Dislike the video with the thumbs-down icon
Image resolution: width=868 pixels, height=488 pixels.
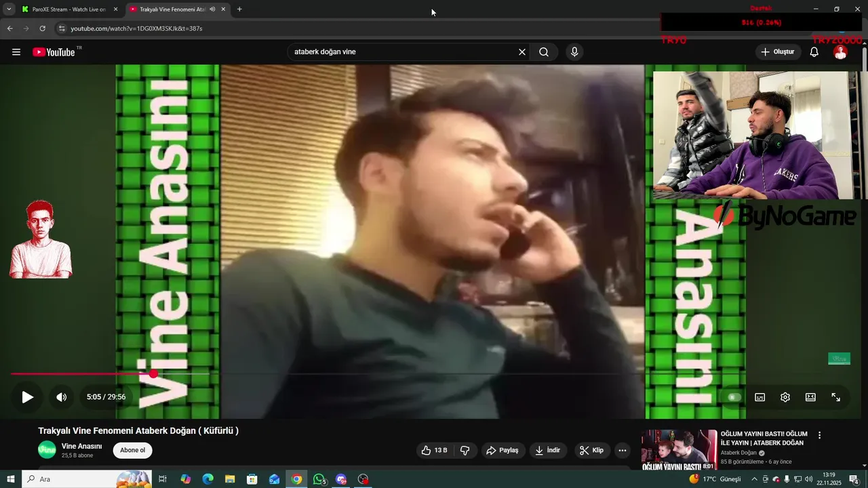pyautogui.click(x=465, y=450)
